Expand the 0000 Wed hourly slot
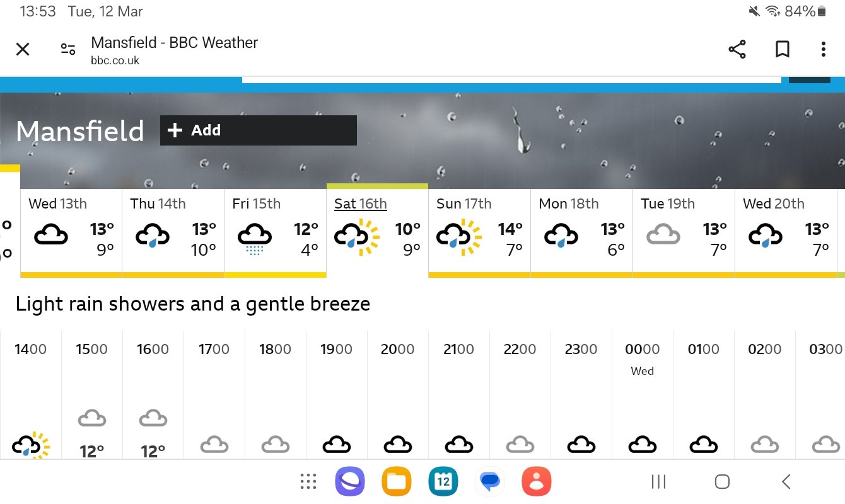The width and height of the screenshot is (845, 504). pos(643,395)
